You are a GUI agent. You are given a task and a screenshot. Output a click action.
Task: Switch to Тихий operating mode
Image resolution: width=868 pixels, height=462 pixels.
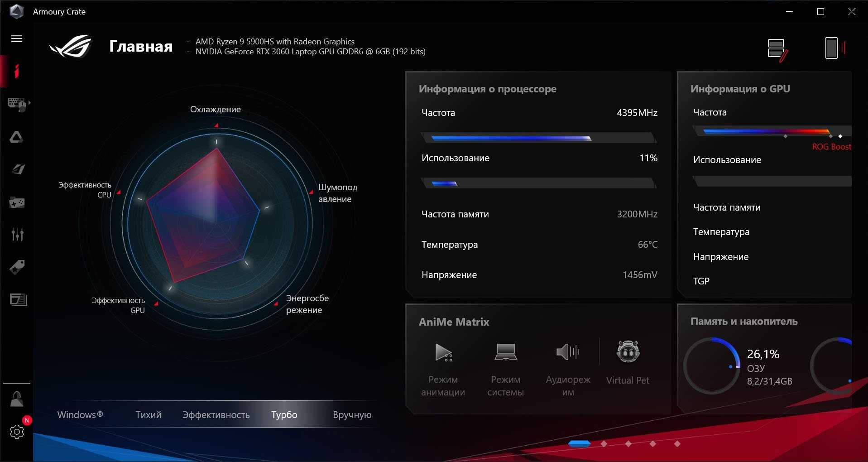pos(148,414)
